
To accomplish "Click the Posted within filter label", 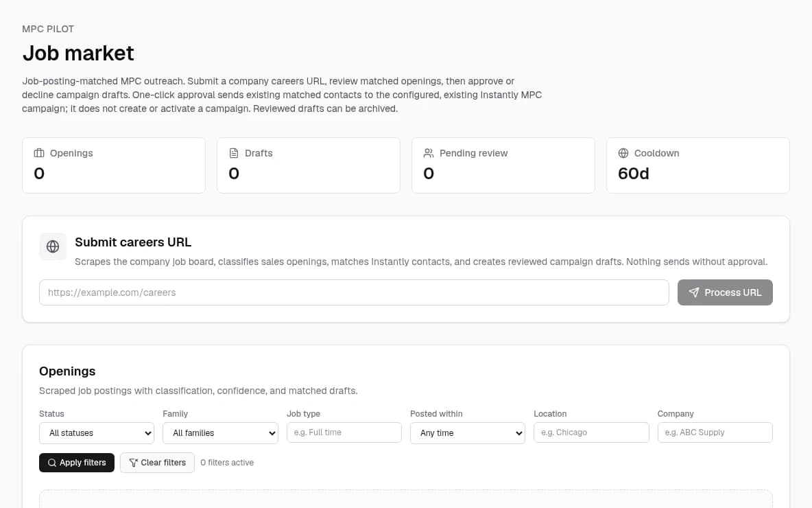I will point(436,414).
